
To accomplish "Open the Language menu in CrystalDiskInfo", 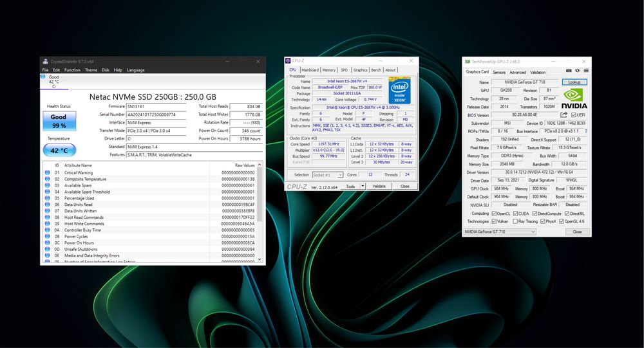I will click(135, 70).
